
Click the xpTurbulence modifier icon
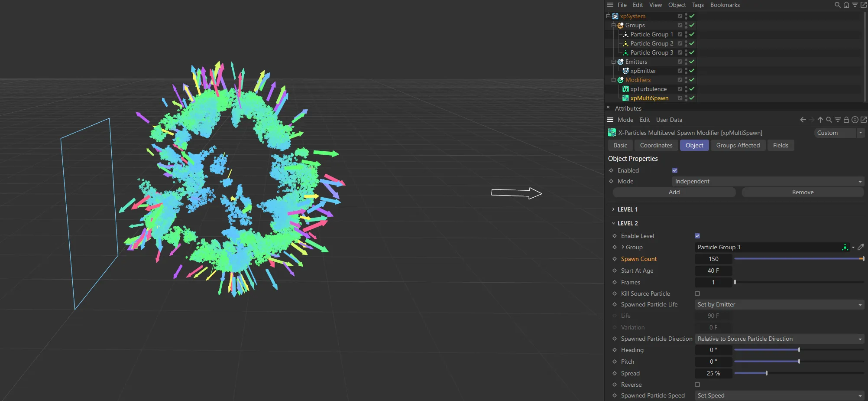point(625,89)
